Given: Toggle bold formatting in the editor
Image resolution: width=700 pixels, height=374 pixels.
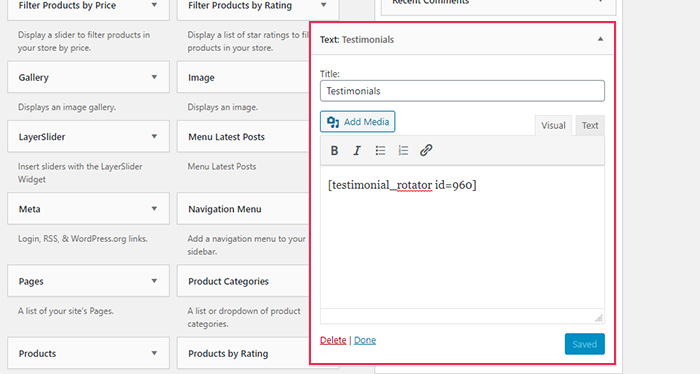Looking at the screenshot, I should pyautogui.click(x=334, y=150).
